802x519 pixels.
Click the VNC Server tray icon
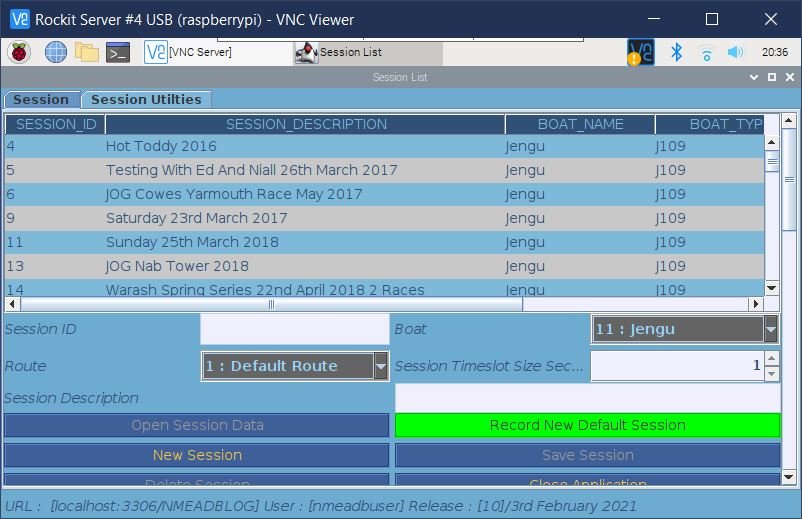(640, 53)
